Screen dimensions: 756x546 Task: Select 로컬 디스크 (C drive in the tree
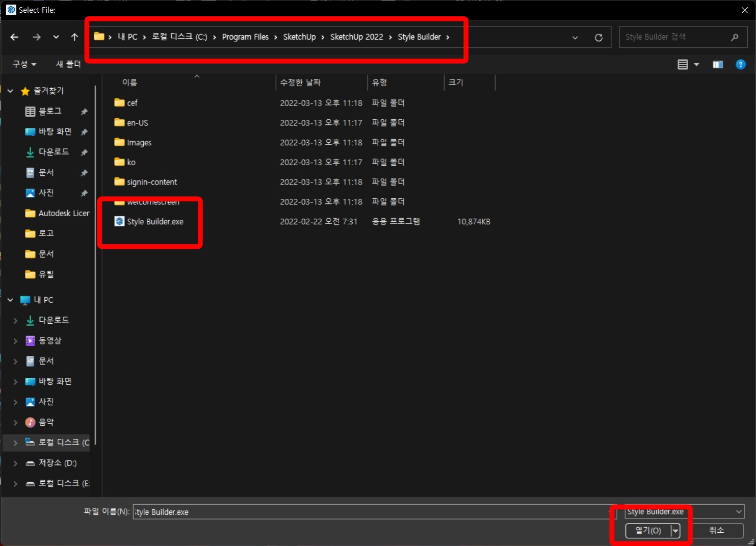57,443
